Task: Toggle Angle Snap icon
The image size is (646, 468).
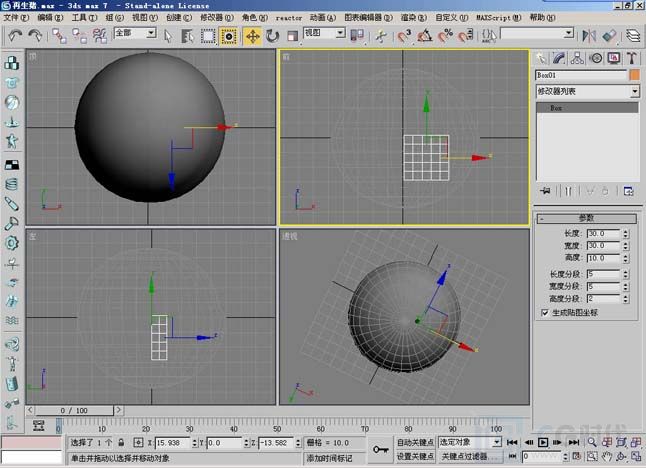Action: pos(425,36)
